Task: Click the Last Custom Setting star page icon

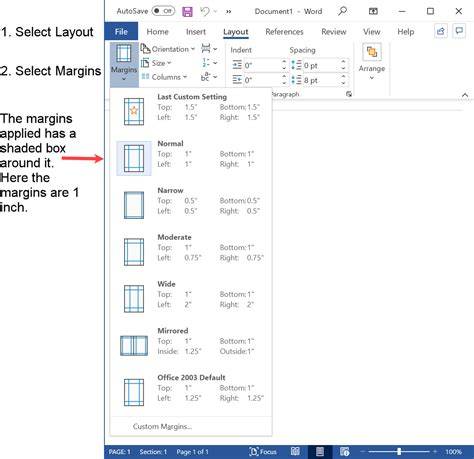Action: coord(134,111)
